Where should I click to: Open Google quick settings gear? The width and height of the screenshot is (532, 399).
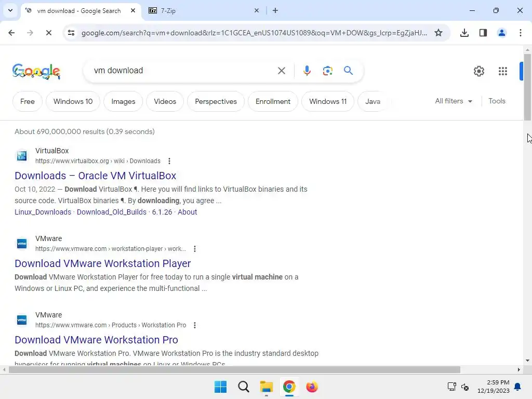(x=478, y=71)
